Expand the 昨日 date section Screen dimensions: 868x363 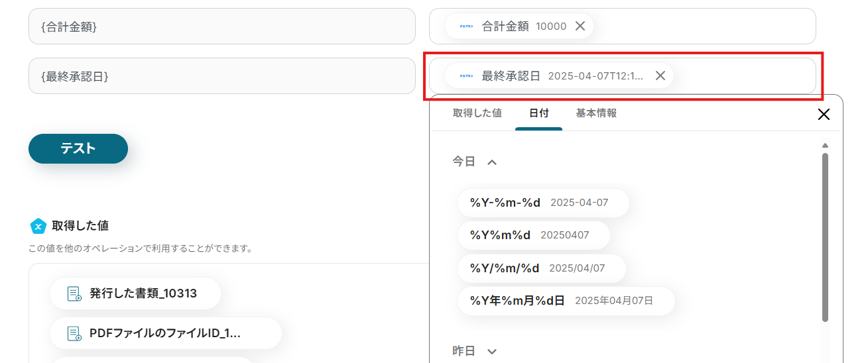(x=492, y=352)
